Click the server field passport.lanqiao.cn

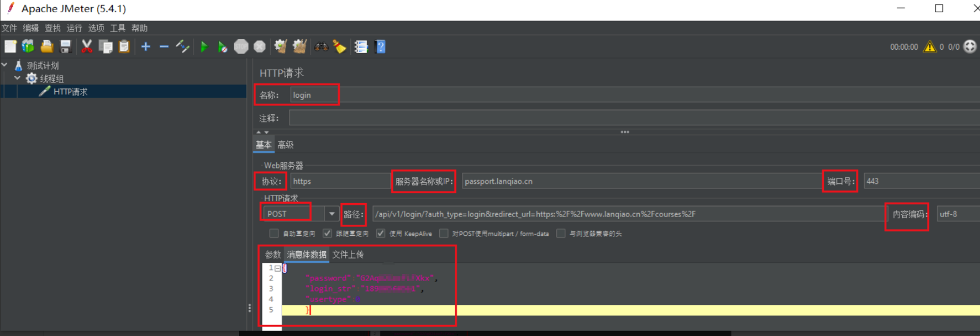point(641,181)
